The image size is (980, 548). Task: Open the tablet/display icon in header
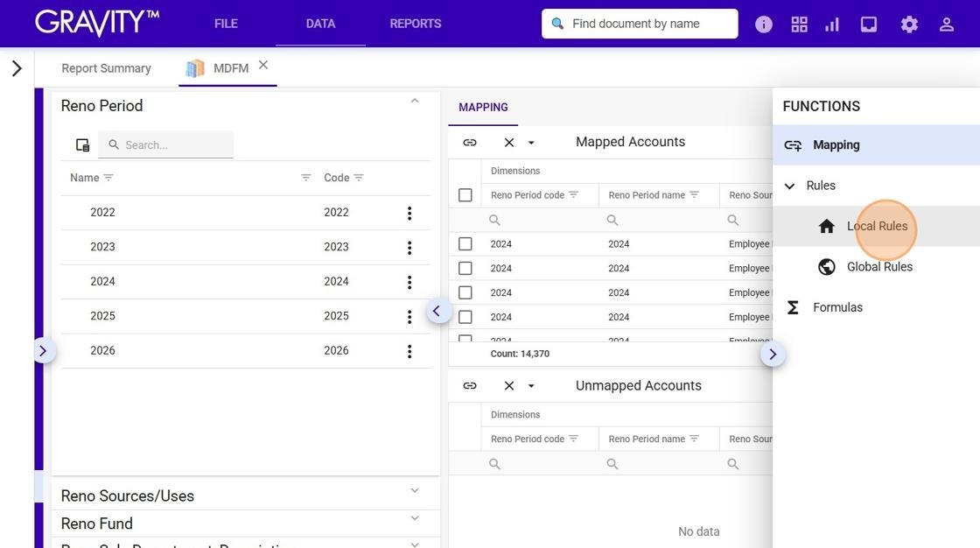tap(869, 25)
